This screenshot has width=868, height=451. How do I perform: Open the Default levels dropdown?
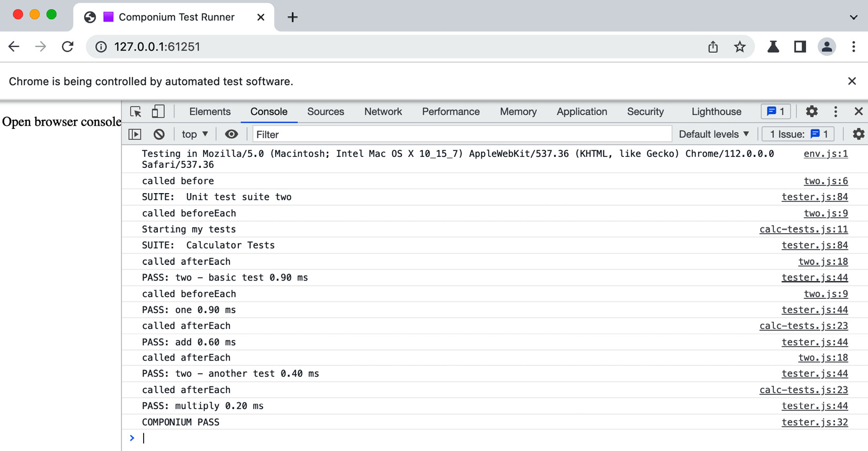pyautogui.click(x=714, y=134)
